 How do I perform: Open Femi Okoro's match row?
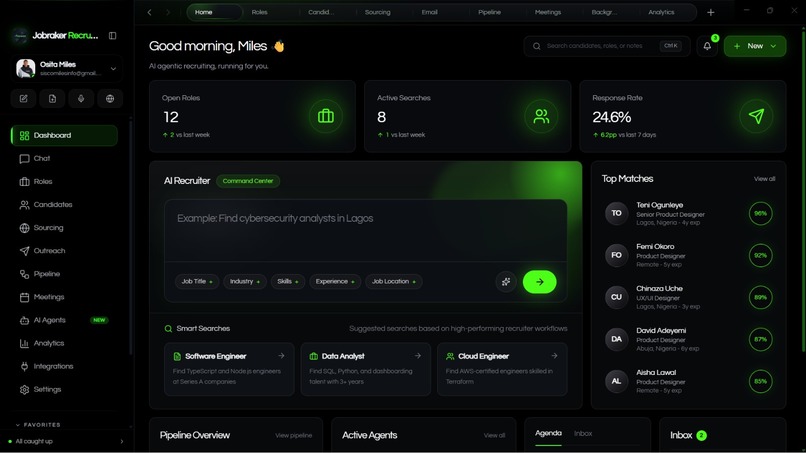pyautogui.click(x=689, y=256)
